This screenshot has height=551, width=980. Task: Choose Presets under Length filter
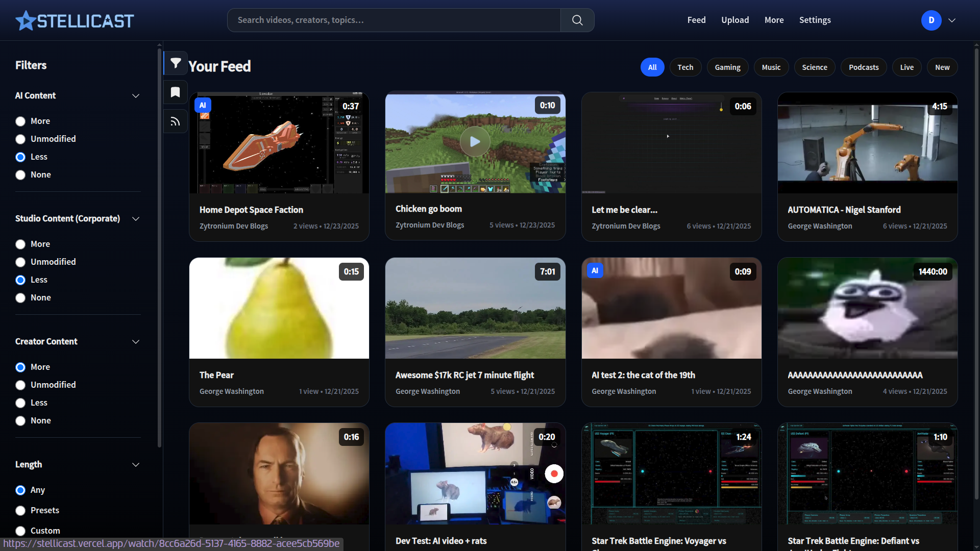click(20, 511)
